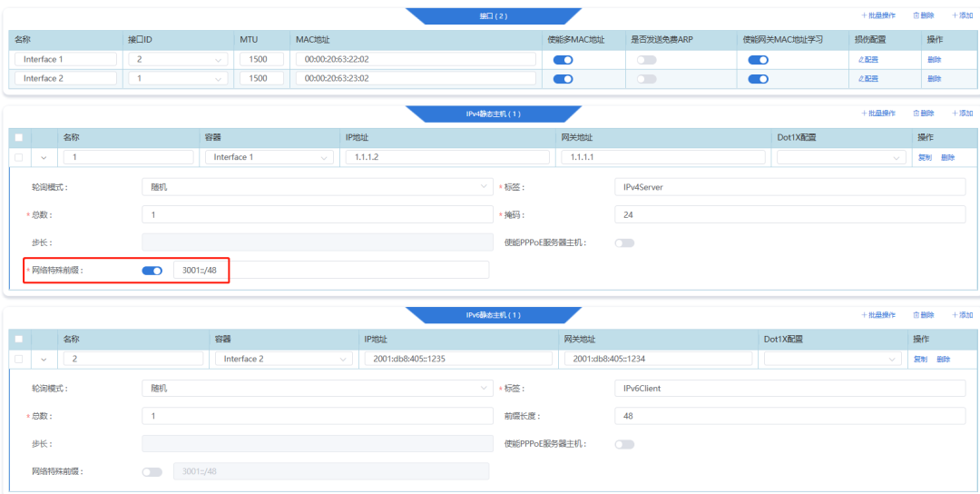This screenshot has height=494, width=980.
Task: Click 配置 edit icon for Interface 1
Action: pos(860,60)
